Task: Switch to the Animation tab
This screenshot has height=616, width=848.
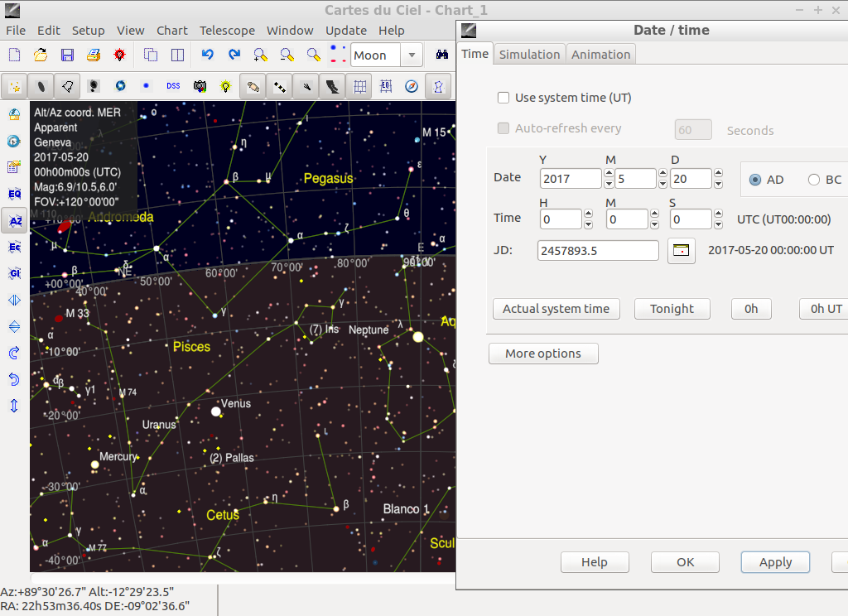Action: point(601,55)
